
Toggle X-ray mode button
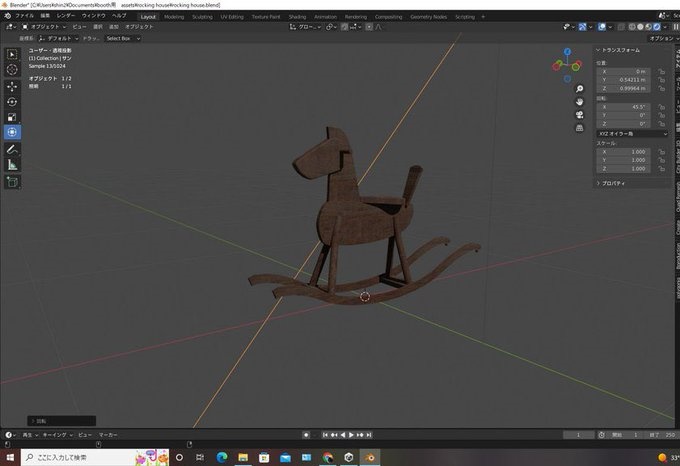pyautogui.click(x=621, y=27)
